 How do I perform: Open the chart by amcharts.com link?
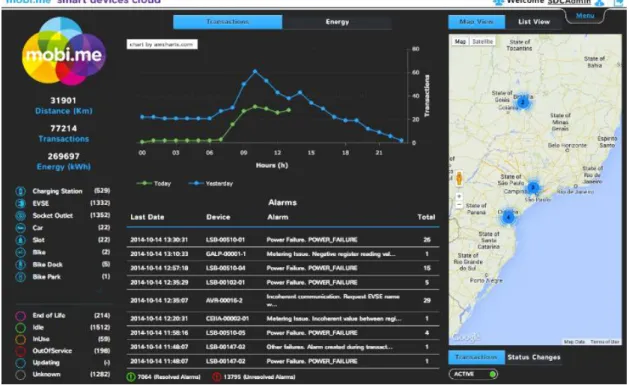point(162,44)
